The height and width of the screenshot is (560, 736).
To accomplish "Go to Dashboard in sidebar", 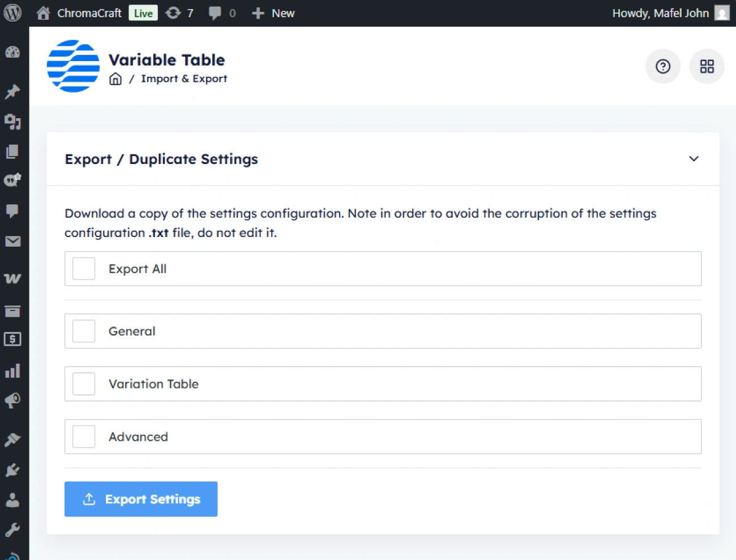I will click(12, 52).
